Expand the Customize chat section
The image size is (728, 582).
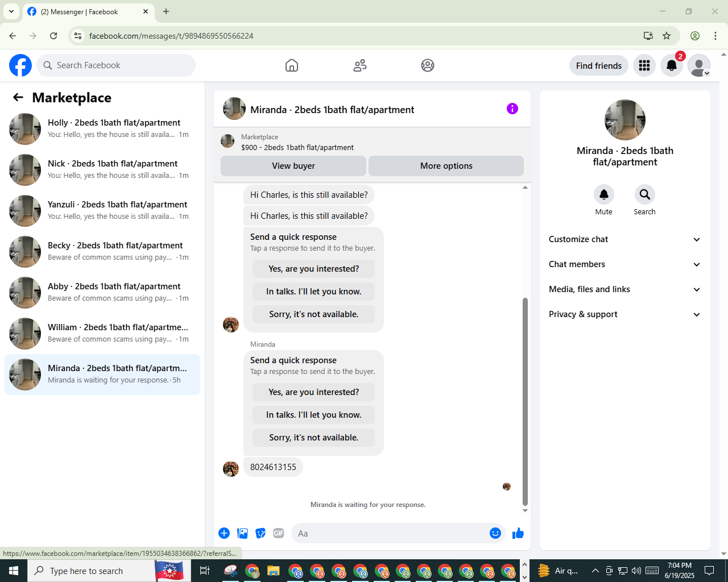tap(624, 239)
